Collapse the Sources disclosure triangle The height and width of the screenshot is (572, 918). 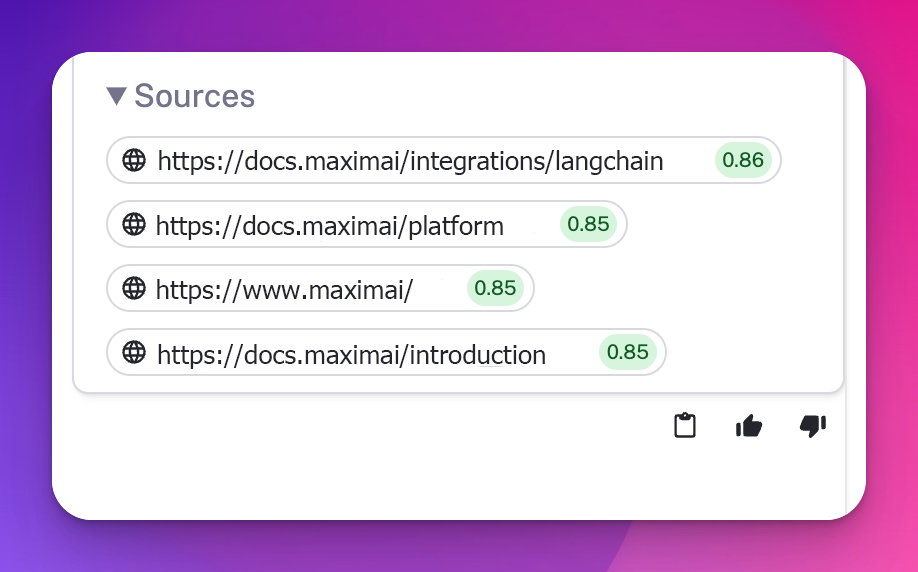[x=116, y=96]
